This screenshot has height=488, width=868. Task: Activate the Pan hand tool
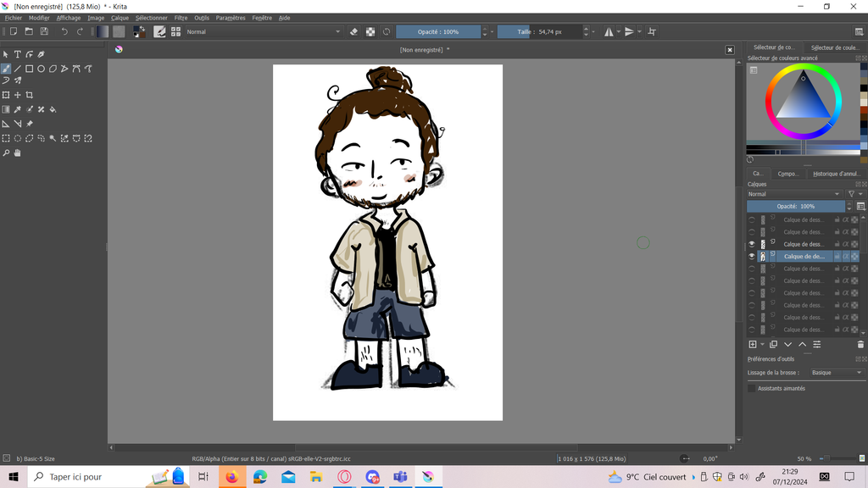point(17,153)
